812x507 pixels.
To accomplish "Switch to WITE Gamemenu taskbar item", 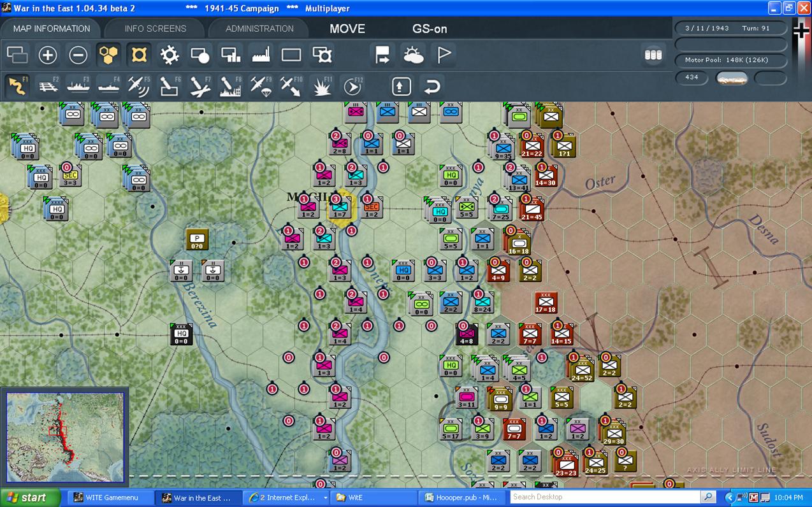I will (x=110, y=497).
